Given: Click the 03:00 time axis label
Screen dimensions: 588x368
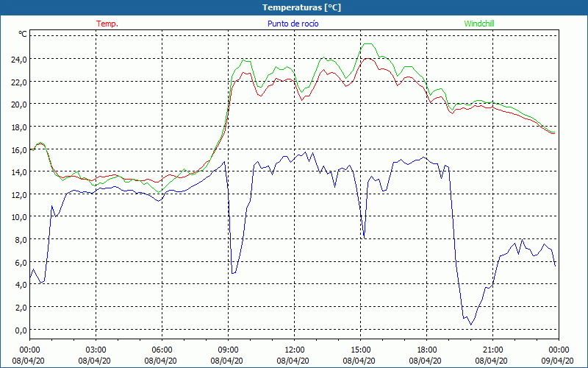Looking at the screenshot, I should tap(96, 350).
